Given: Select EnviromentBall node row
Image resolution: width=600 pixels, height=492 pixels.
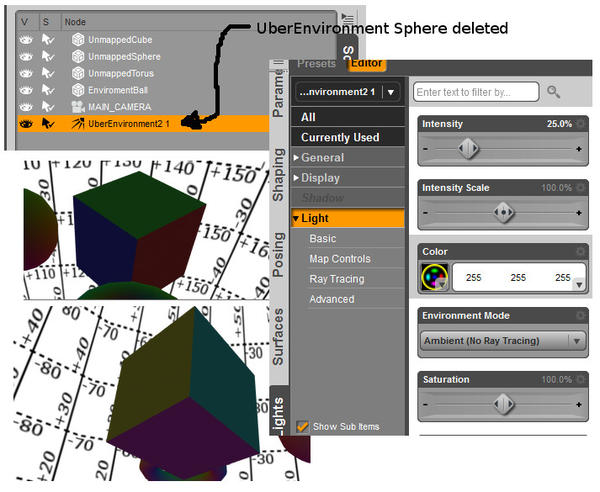Looking at the screenshot, I should point(143,90).
